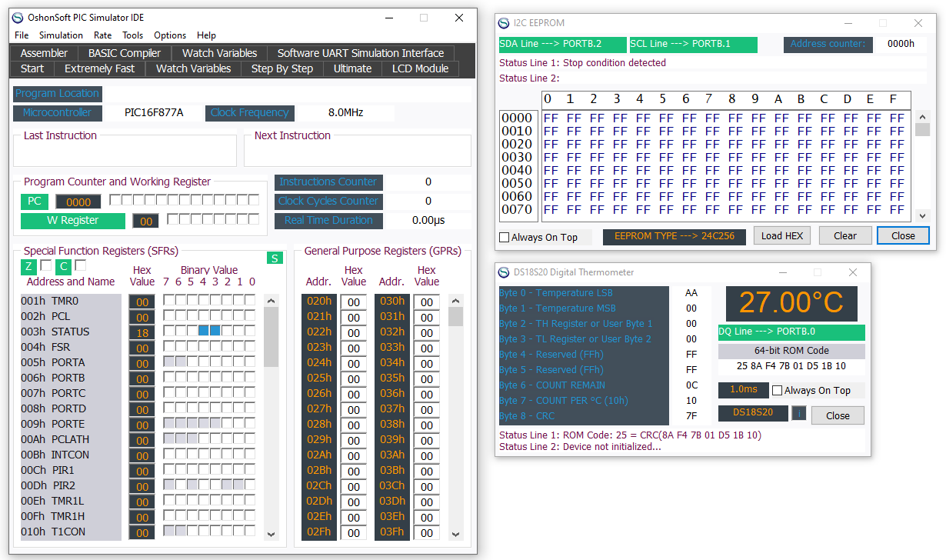
Task: Select the Ultimate simulation rate
Action: 353,68
